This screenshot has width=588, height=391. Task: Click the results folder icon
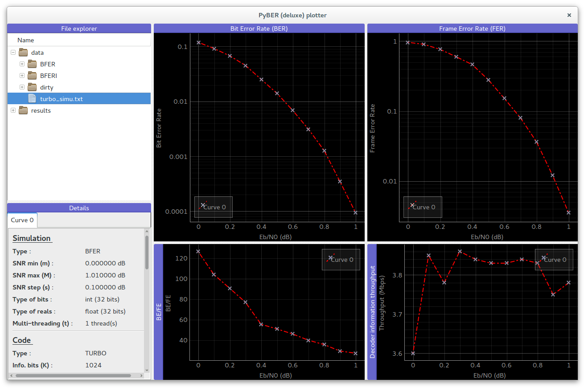coord(23,110)
